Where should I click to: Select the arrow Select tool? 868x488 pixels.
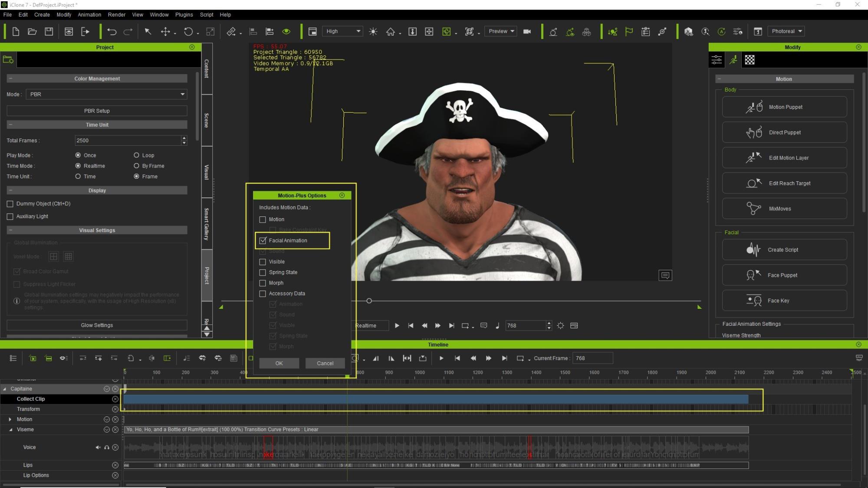pyautogui.click(x=148, y=31)
